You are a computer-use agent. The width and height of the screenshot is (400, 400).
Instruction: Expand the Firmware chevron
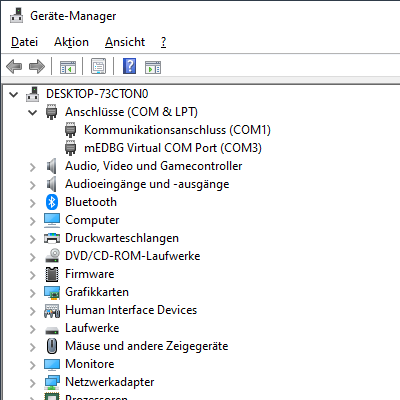[33, 275]
